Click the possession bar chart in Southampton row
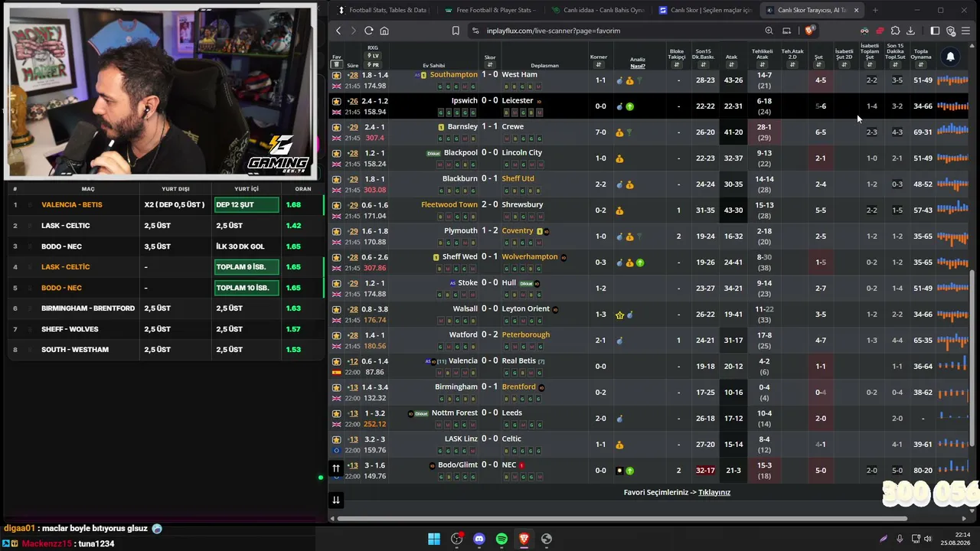The height and width of the screenshot is (551, 980). coord(952,80)
